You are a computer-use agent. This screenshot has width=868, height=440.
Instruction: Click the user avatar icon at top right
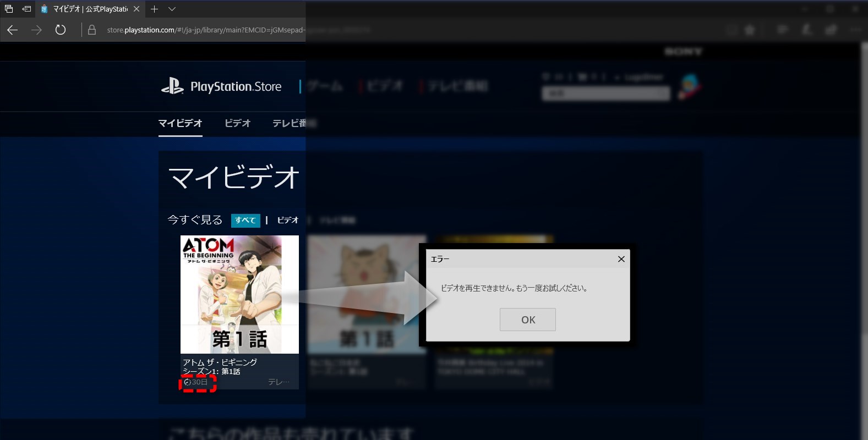click(690, 87)
